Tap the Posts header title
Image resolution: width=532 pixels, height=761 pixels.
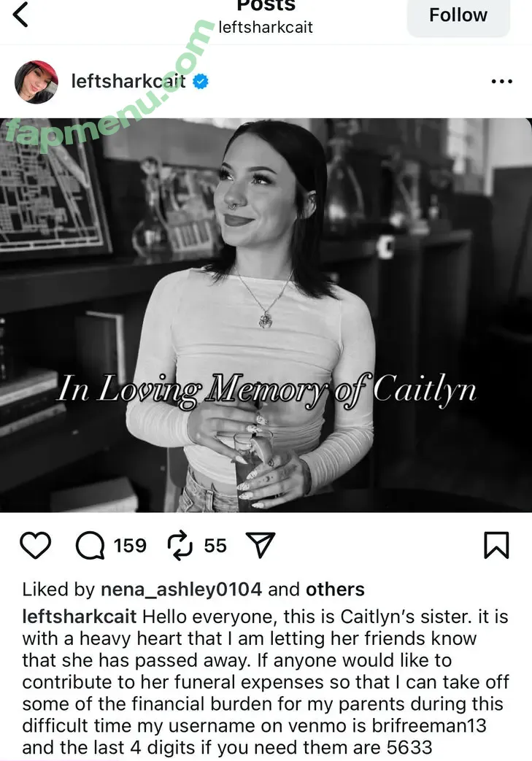tap(266, 5)
